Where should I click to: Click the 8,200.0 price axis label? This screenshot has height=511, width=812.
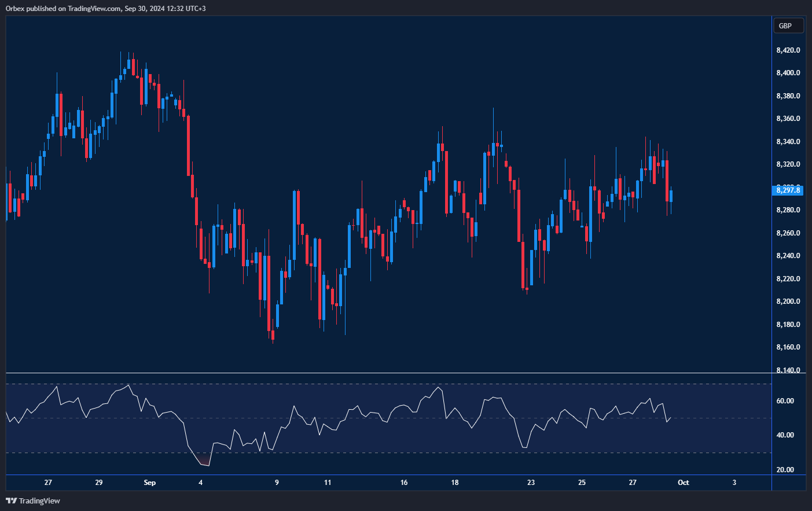click(x=788, y=302)
